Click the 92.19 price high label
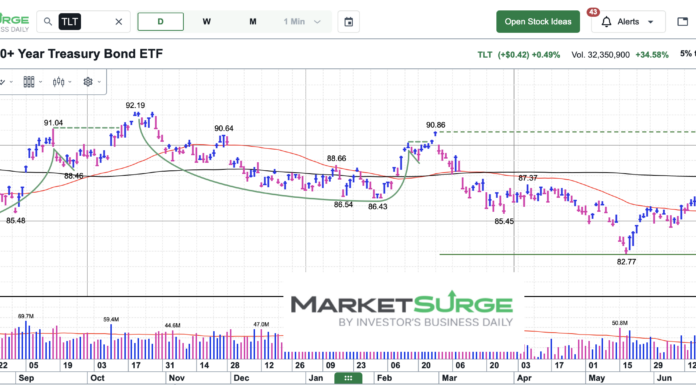The width and height of the screenshot is (696, 385). 135,105
